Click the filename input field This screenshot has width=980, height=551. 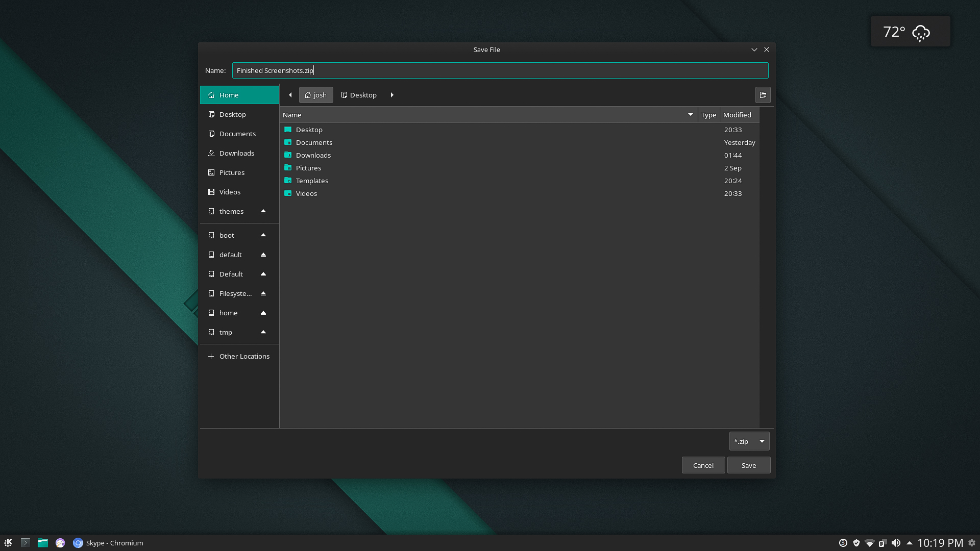pyautogui.click(x=500, y=70)
